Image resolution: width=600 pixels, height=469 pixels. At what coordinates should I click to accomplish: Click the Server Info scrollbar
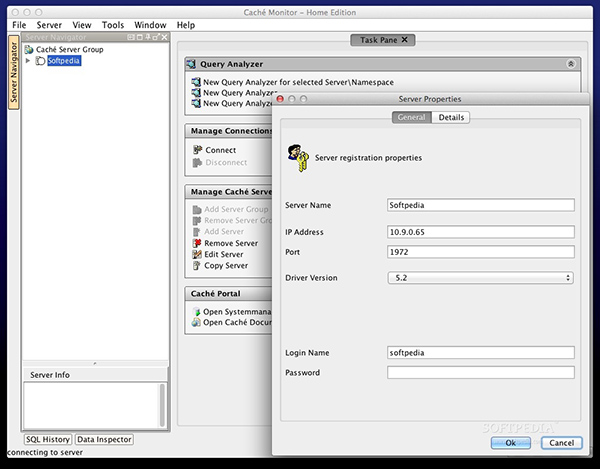(x=162, y=405)
